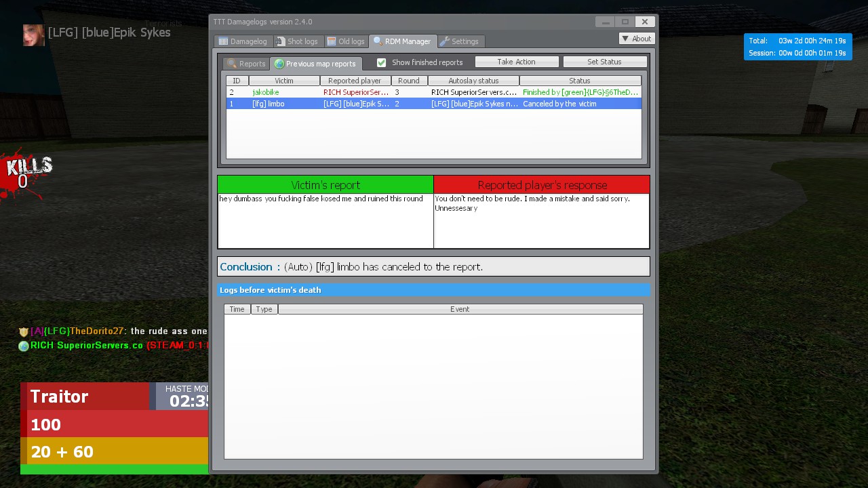Click 'Finished by [green]{LFG}' status cell
The width and height of the screenshot is (868, 488).
580,92
